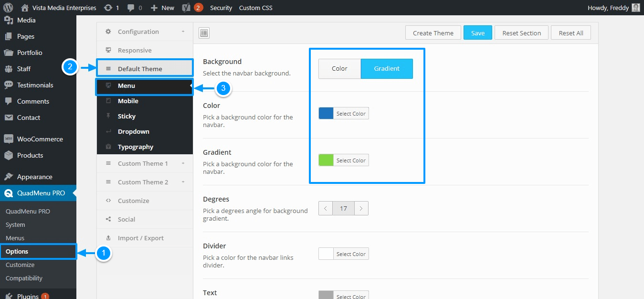Click the Create Theme button
Image resolution: width=644 pixels, height=299 pixels.
[433, 33]
